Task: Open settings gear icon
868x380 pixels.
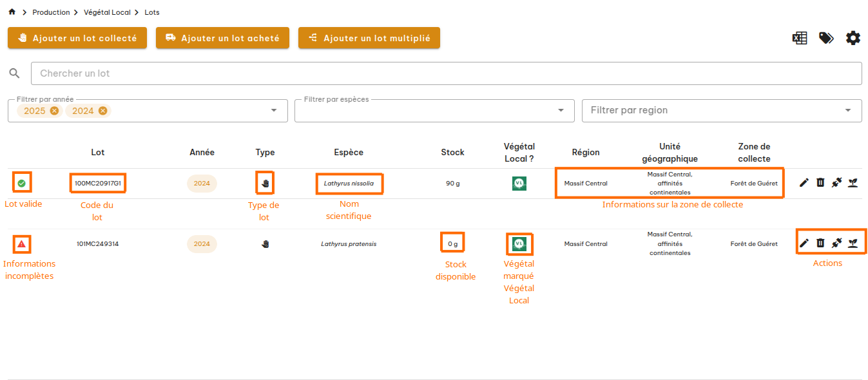Action: 853,38
